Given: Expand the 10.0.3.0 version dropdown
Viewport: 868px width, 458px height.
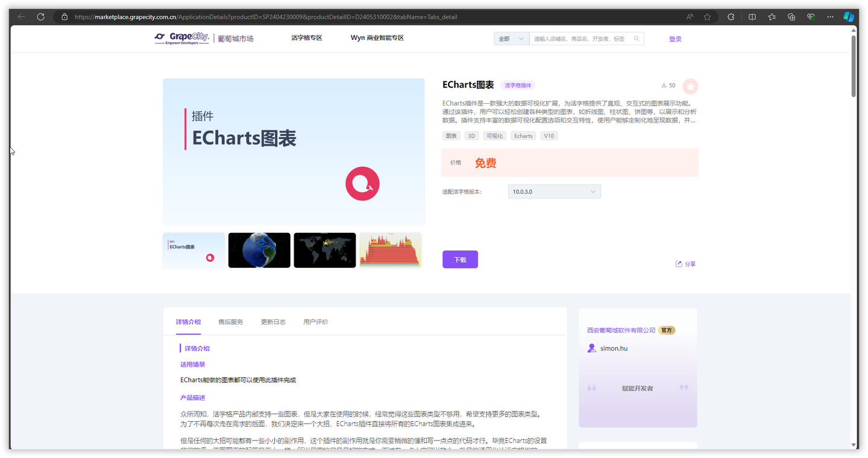Looking at the screenshot, I should click(554, 191).
